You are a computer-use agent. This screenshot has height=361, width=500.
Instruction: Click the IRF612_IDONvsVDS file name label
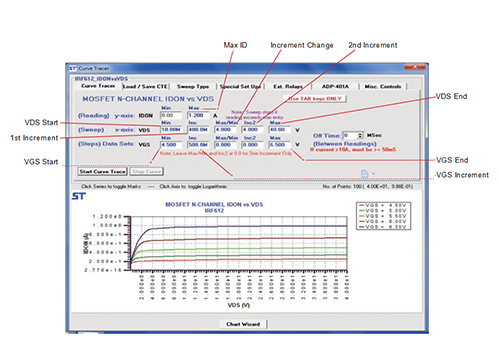coord(101,79)
